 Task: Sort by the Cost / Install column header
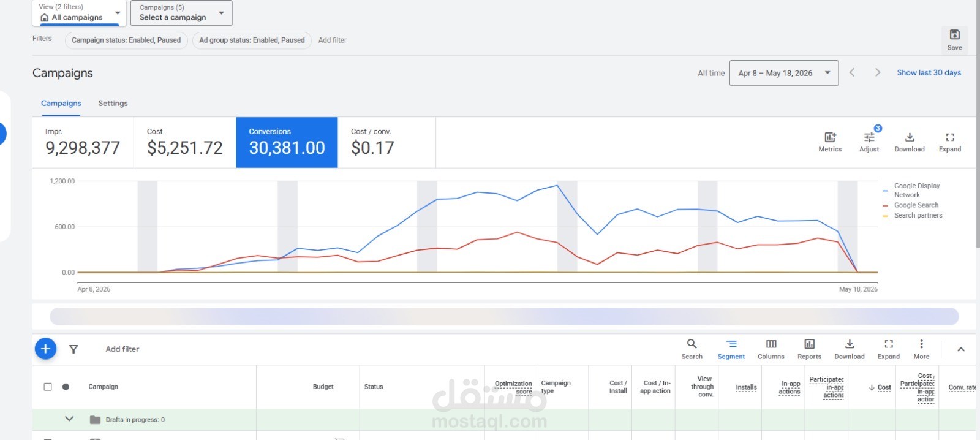click(618, 387)
